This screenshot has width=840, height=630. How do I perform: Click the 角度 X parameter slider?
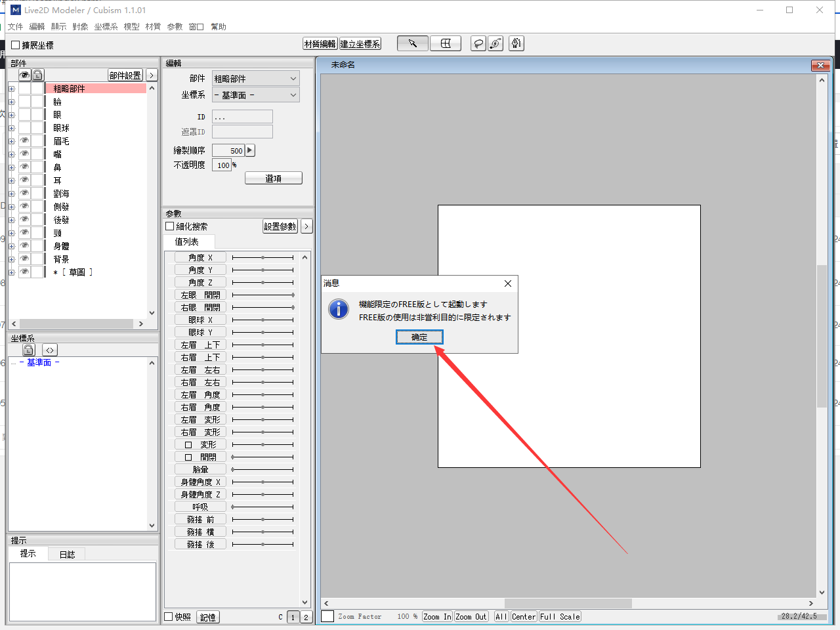coord(262,258)
